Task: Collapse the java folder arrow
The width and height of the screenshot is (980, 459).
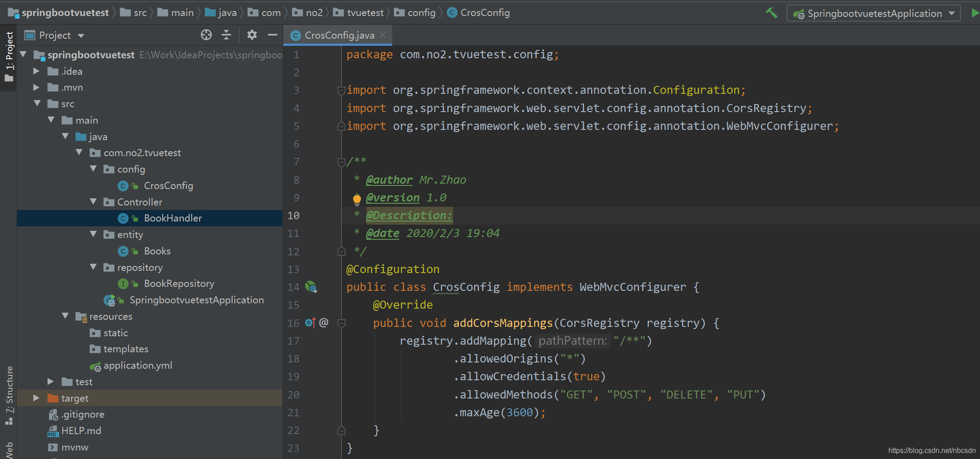Action: 65,136
